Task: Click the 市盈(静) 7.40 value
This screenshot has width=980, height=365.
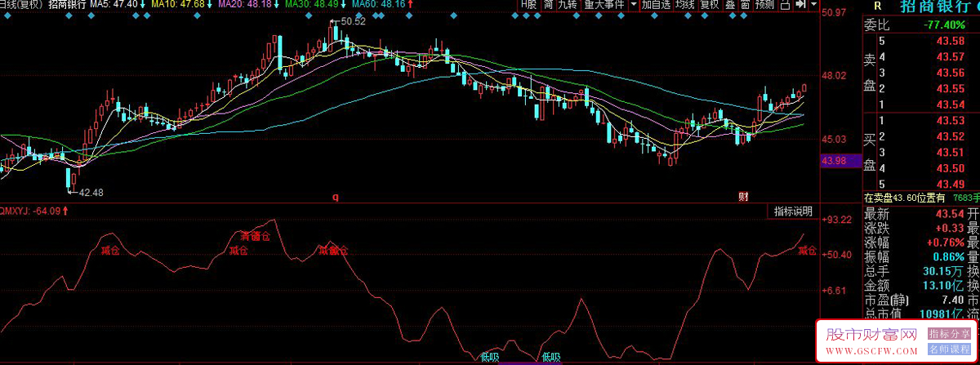Action: click(x=953, y=301)
